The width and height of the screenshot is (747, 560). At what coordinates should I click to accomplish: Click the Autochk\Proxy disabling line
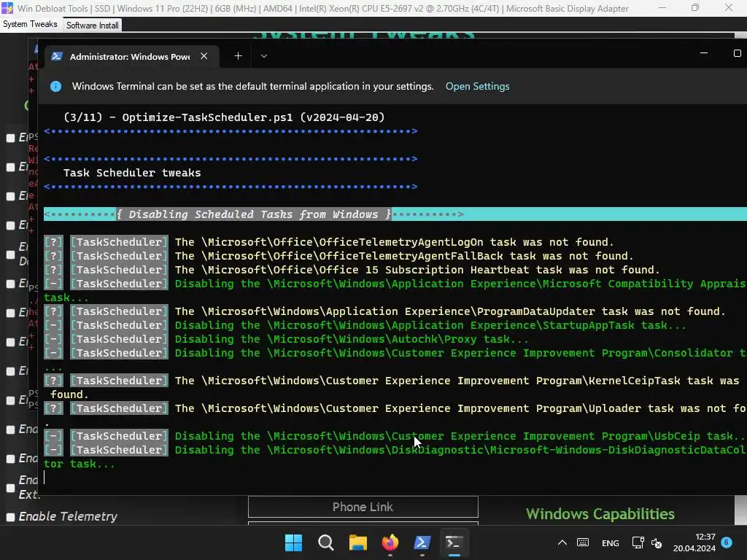(286, 339)
